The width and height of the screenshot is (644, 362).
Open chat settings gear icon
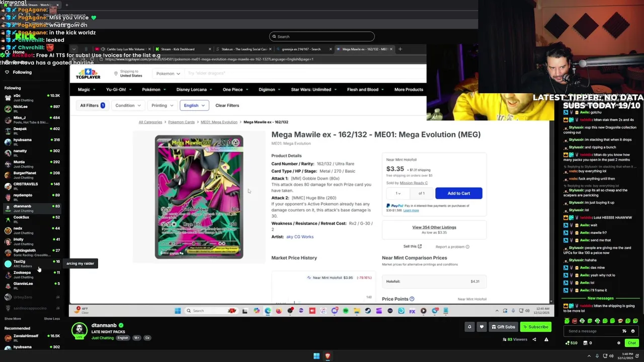tap(619, 343)
